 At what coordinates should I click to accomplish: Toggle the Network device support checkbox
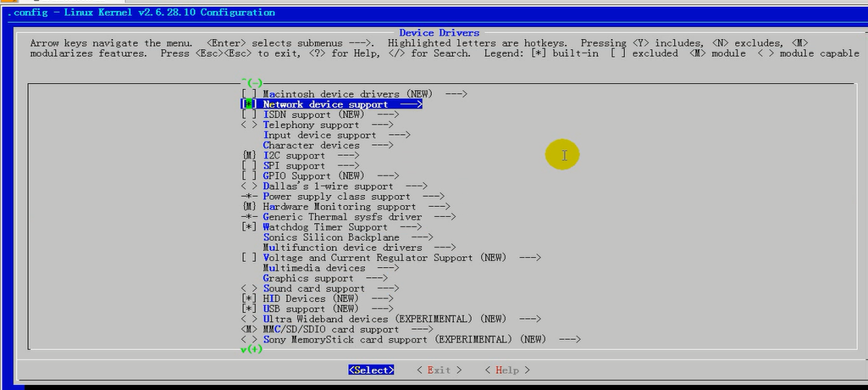click(x=249, y=104)
